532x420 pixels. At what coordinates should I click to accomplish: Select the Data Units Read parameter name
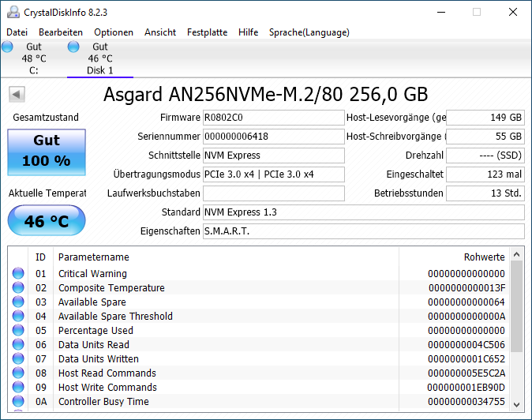click(x=94, y=345)
